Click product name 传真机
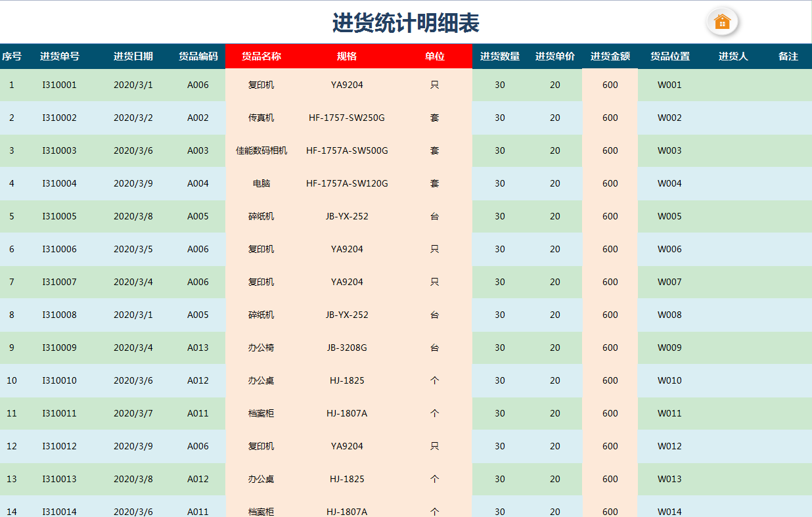The width and height of the screenshot is (812, 517). click(x=261, y=118)
